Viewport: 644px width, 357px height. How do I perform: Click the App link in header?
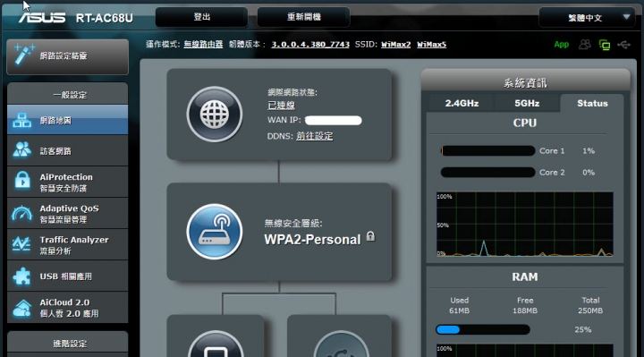(561, 45)
